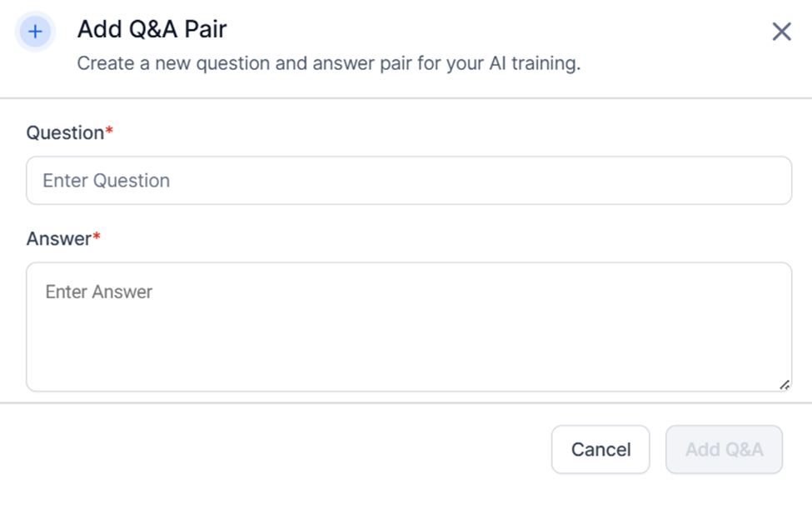The height and width of the screenshot is (509, 812).
Task: Click the Answer textarea resize handle
Action: pyautogui.click(x=785, y=385)
